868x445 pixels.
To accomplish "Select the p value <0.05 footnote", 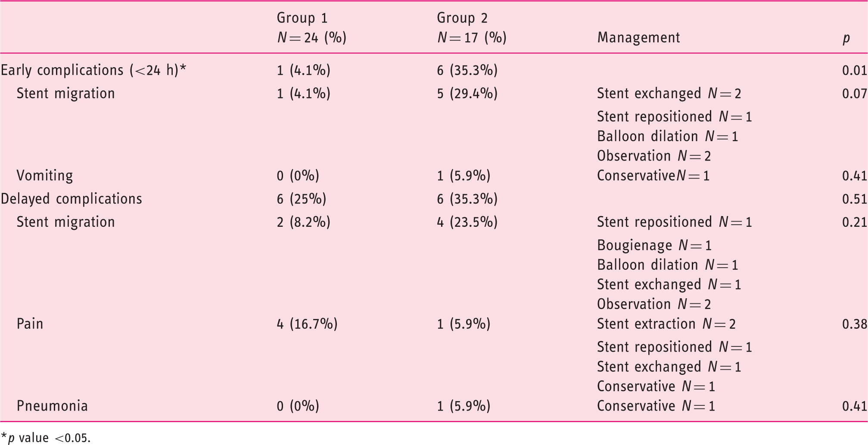I will tap(46, 438).
